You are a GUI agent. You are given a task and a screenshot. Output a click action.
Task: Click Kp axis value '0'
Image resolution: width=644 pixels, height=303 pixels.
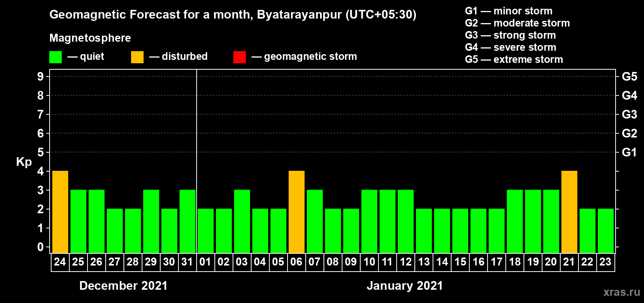(x=41, y=247)
